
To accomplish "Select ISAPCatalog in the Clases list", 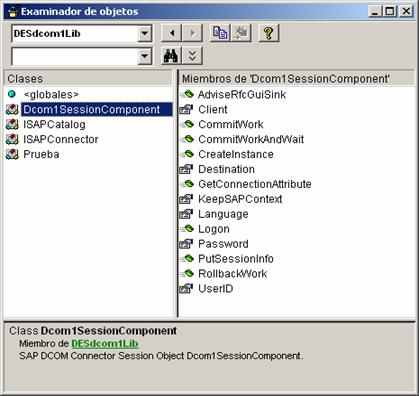I will click(x=54, y=124).
